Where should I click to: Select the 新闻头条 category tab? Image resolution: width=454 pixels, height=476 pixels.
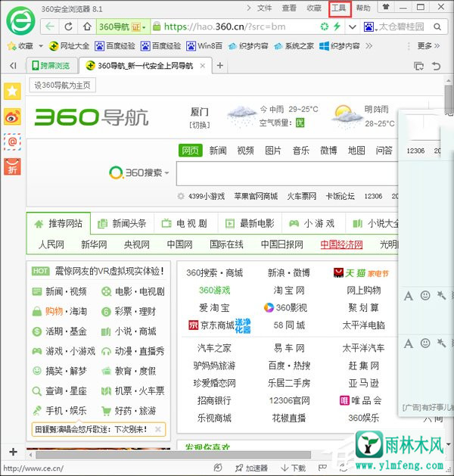[123, 224]
